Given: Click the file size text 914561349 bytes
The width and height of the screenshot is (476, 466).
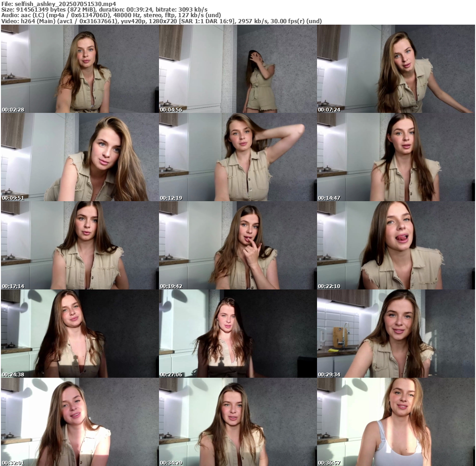Looking at the screenshot, I should 40,10.
